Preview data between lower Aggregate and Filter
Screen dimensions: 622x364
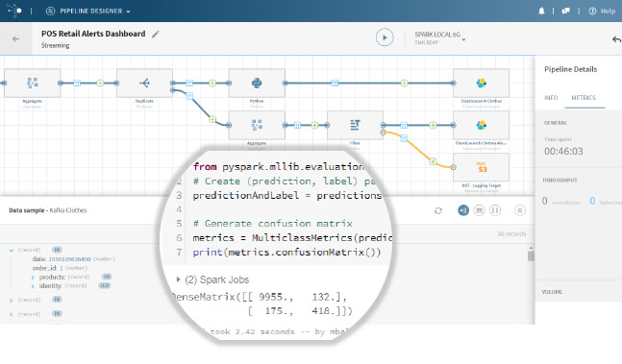pos(297,125)
